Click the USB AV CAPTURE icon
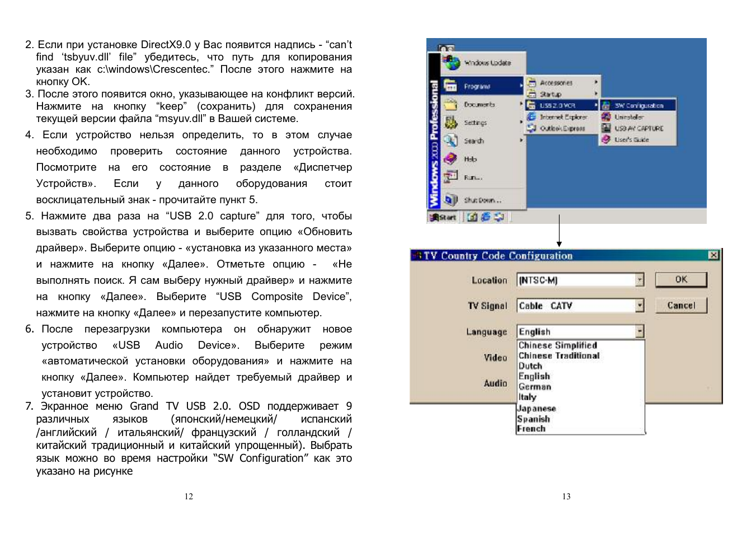This screenshot has height=534, width=756. point(606,128)
